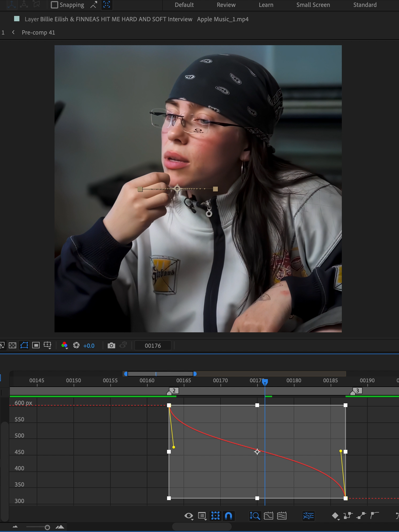
Task: Select the right motion path handle in viewer
Action: tap(215, 189)
